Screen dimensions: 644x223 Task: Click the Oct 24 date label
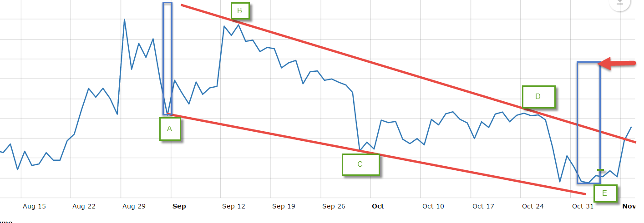pos(533,206)
